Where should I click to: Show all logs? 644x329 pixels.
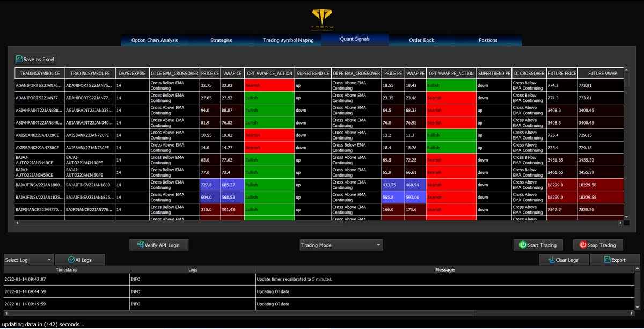coord(80,260)
